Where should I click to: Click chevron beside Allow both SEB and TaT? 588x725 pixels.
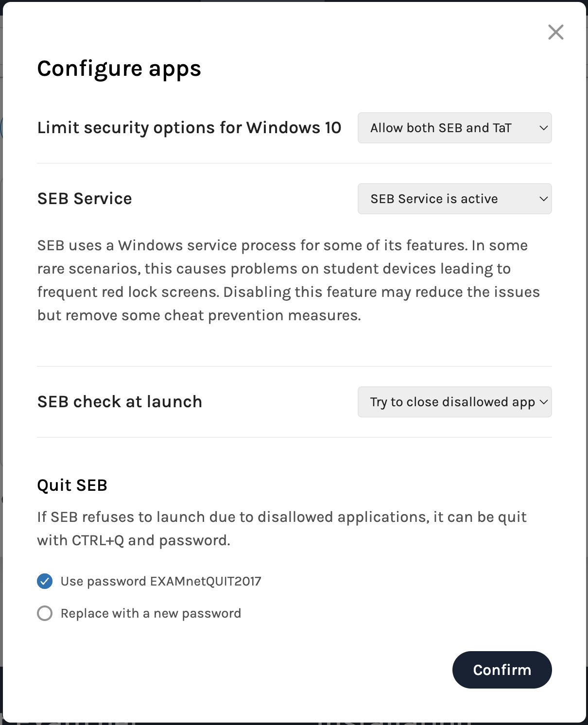(x=543, y=128)
